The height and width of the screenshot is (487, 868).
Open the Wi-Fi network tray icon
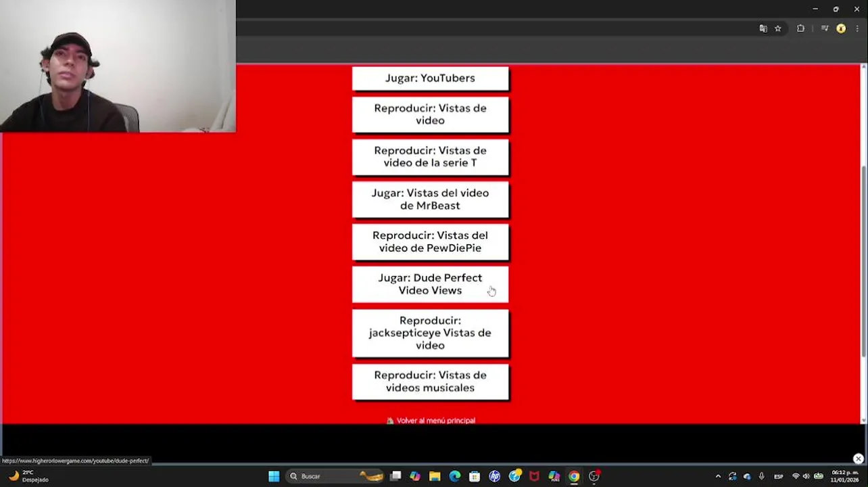pos(796,476)
